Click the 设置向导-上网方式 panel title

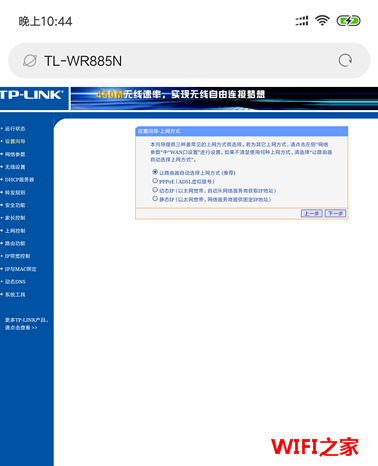(159, 131)
